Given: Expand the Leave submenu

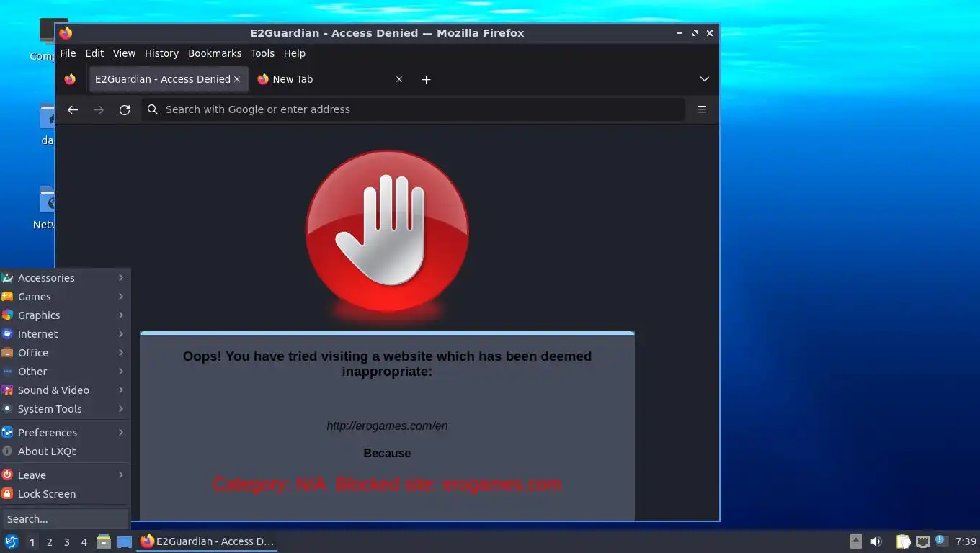Looking at the screenshot, I should pos(65,475).
